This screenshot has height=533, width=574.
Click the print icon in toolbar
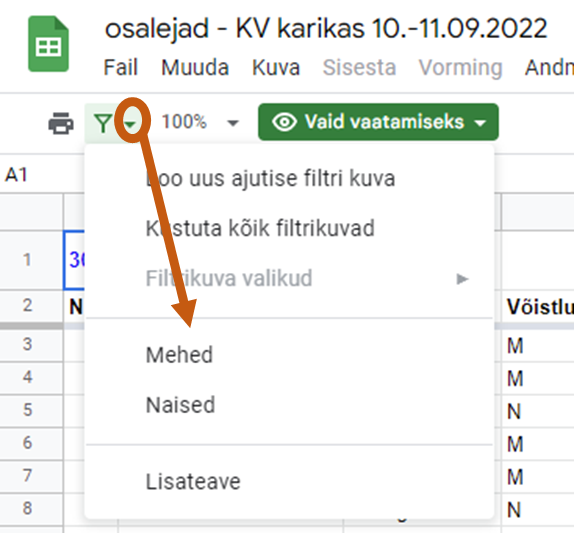coord(61,123)
